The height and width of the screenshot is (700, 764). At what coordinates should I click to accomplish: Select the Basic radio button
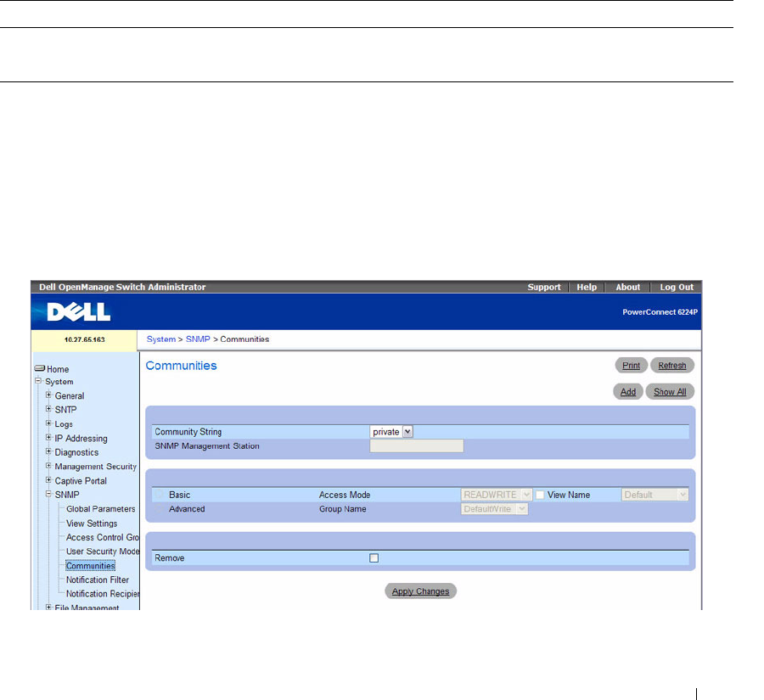point(160,495)
